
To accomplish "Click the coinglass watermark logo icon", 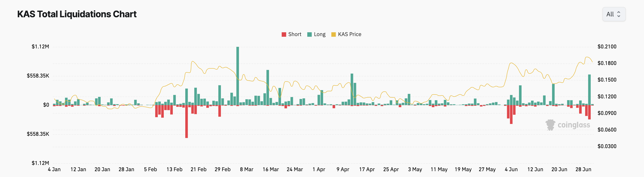I will pyautogui.click(x=550, y=125).
